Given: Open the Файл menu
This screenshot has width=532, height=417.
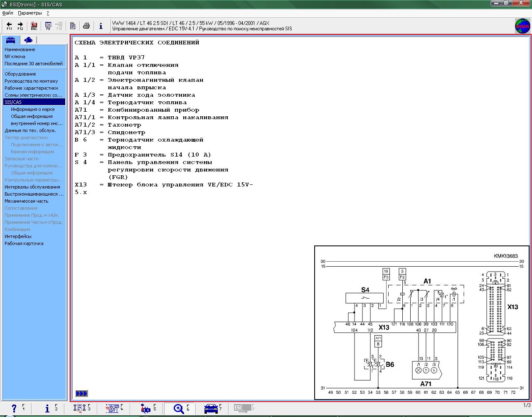Looking at the screenshot, I should pos(7,13).
